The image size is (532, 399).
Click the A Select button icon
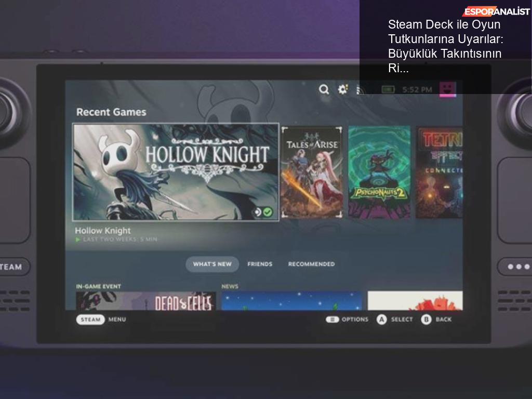click(382, 320)
